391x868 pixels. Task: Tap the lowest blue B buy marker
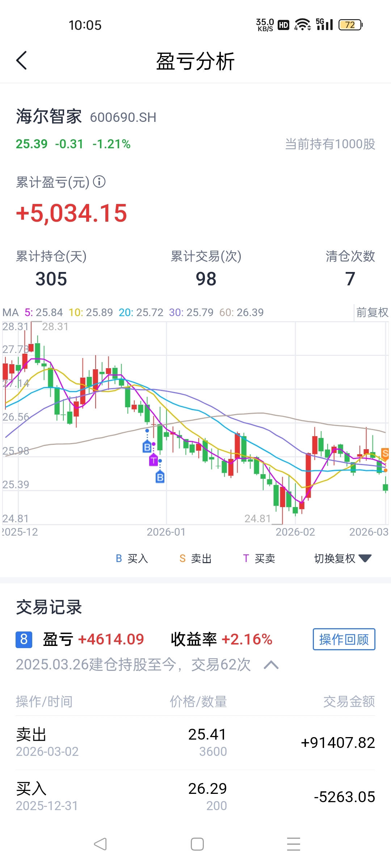pos(160,477)
